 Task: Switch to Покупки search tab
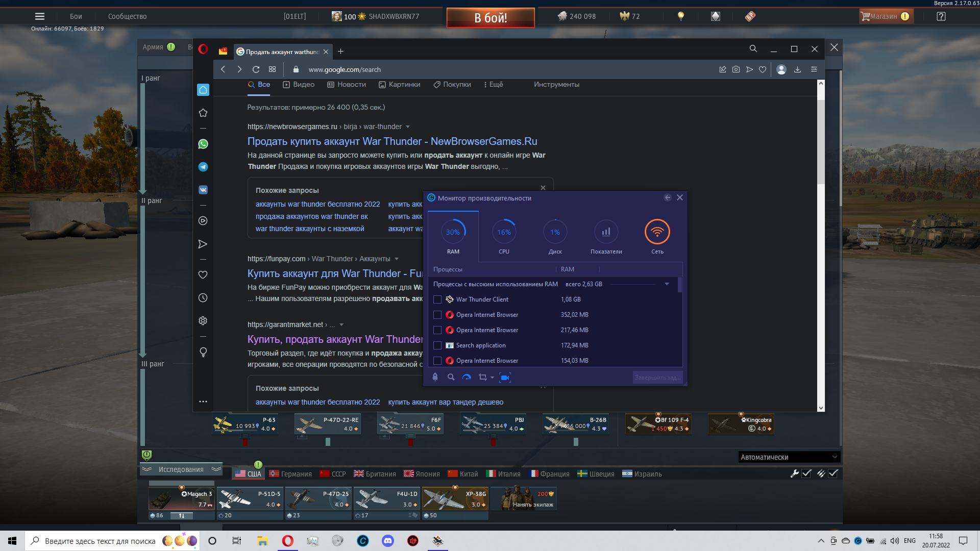[x=452, y=85]
